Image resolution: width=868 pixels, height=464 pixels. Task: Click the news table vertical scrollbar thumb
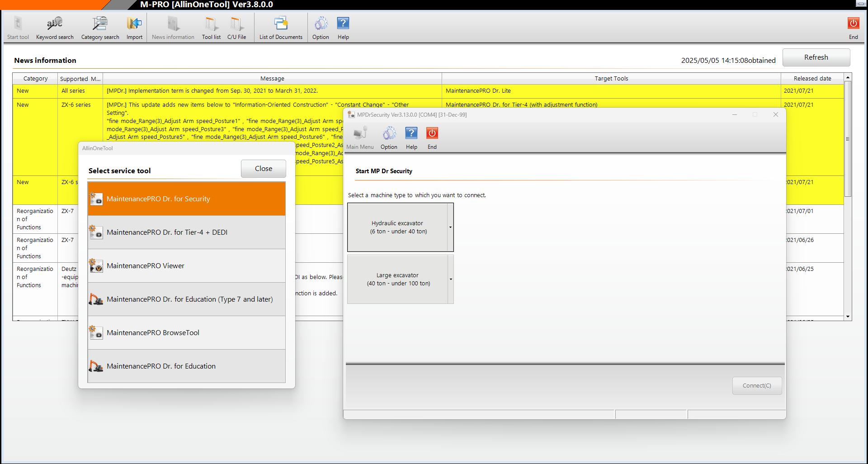[x=848, y=139]
